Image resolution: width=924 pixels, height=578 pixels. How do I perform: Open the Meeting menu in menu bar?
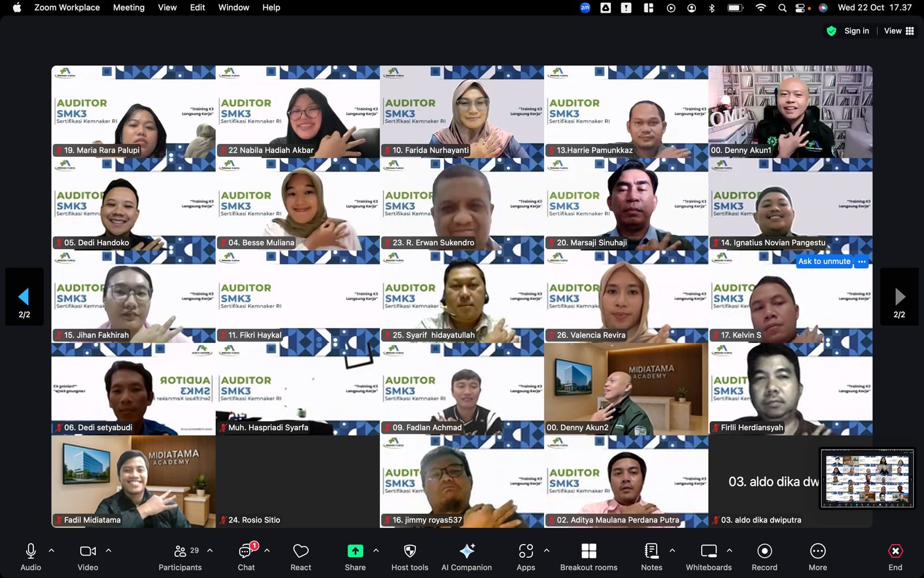[128, 8]
